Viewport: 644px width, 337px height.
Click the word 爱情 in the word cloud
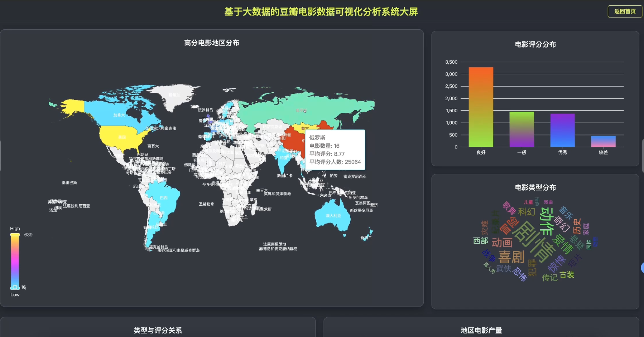coord(562,244)
